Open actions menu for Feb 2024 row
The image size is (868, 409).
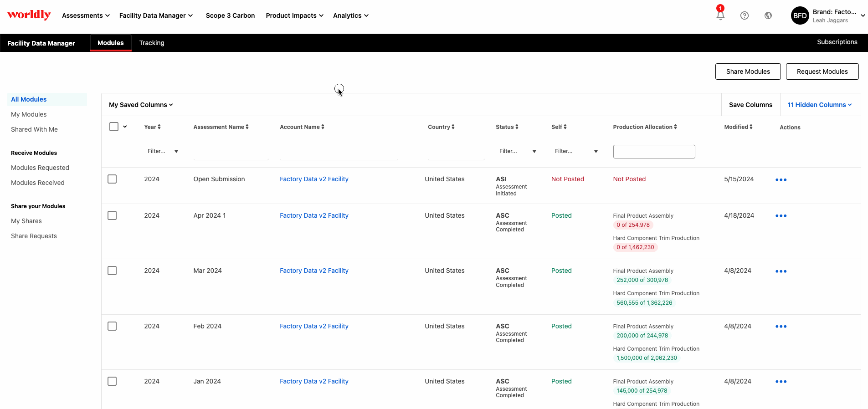tap(781, 327)
